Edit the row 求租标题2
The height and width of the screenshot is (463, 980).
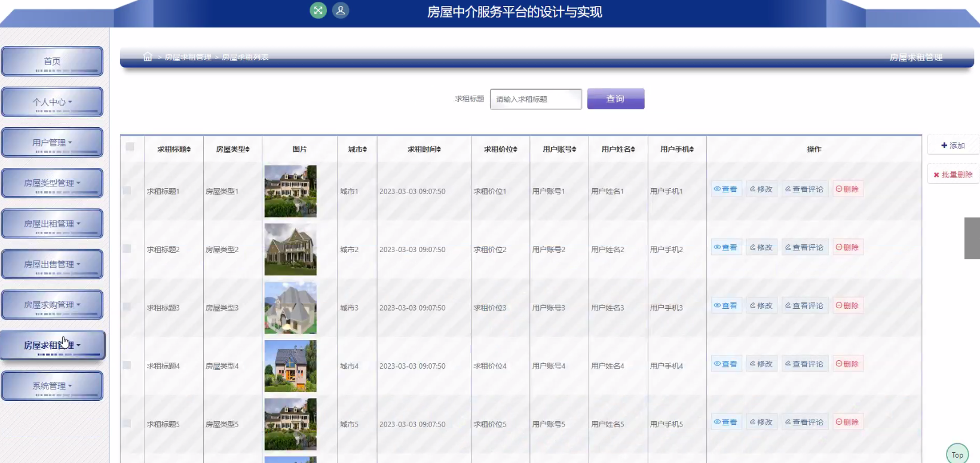[x=761, y=247]
